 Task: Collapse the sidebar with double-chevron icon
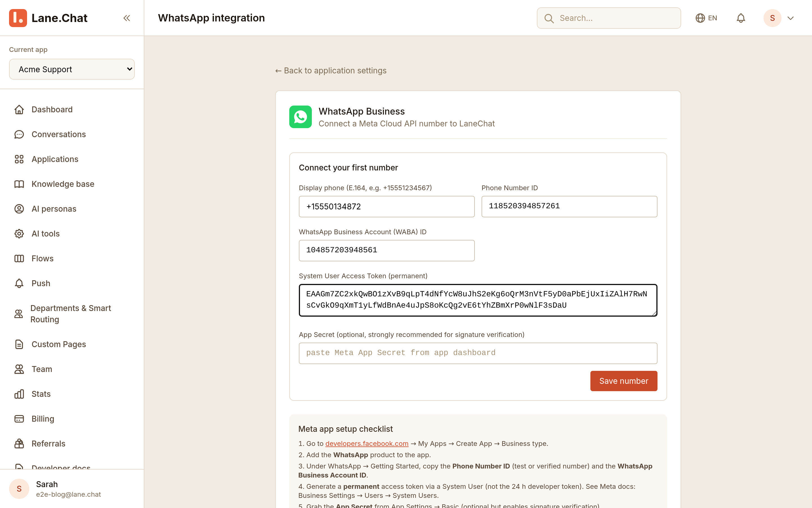click(x=127, y=18)
